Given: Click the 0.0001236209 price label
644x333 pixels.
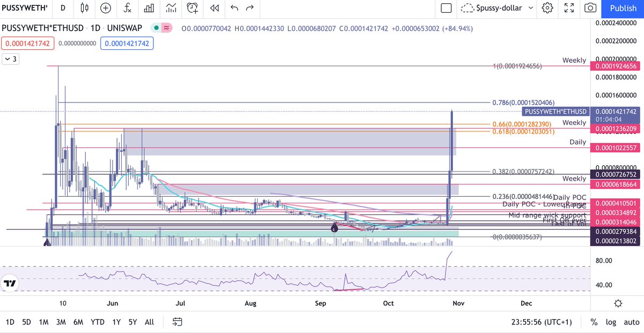Looking at the screenshot, I should click(615, 129).
